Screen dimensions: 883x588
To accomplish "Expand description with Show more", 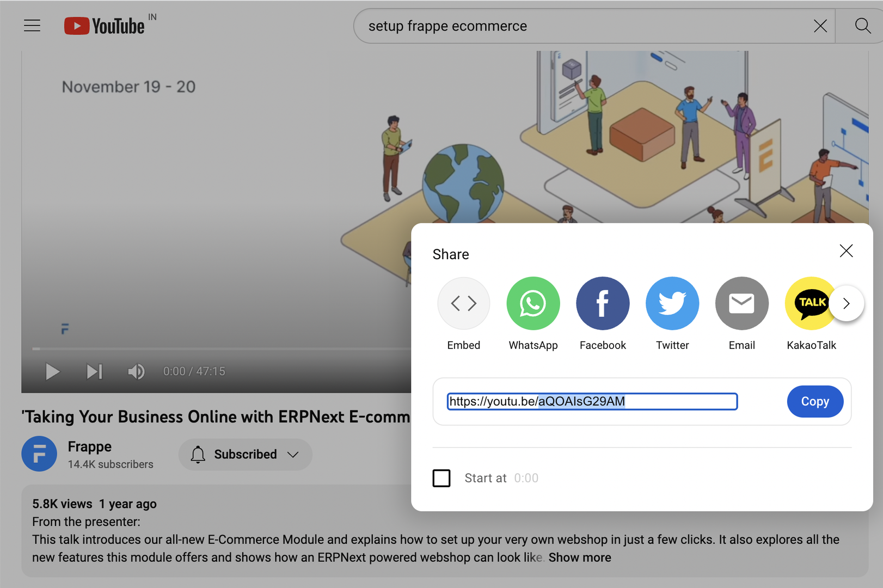I will [x=580, y=558].
